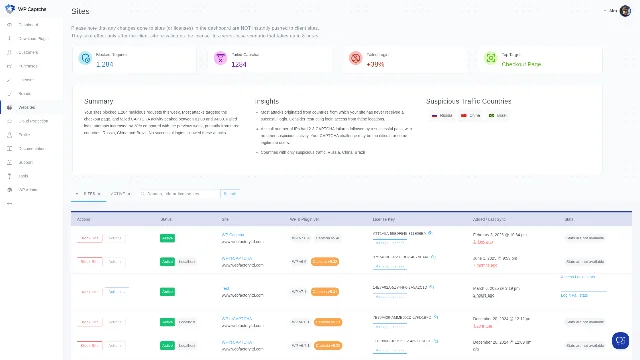The height and width of the screenshot is (360, 640).
Task: Click the Cloud Protection sidebar label
Action: [33, 121]
